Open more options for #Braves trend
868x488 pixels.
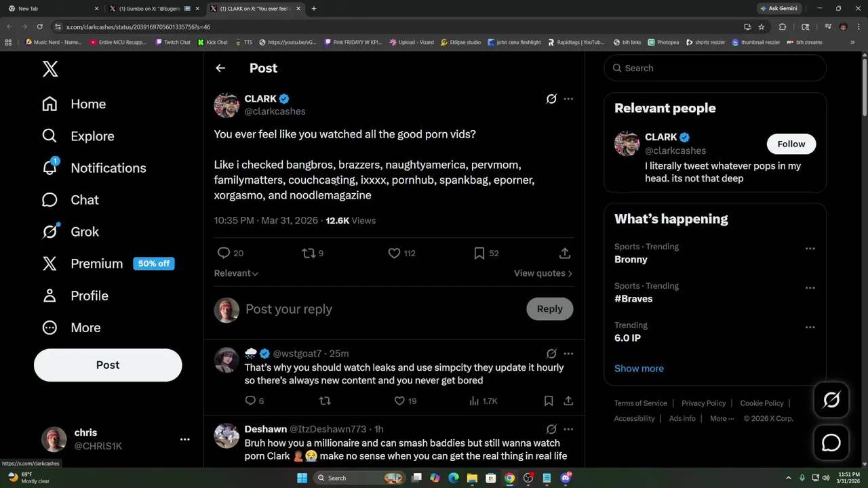pyautogui.click(x=810, y=288)
